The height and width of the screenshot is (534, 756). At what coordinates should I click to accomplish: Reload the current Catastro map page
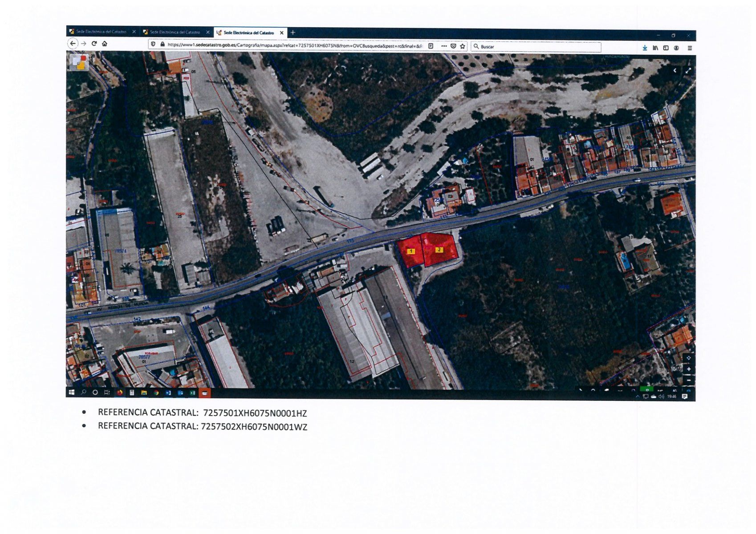click(x=94, y=44)
